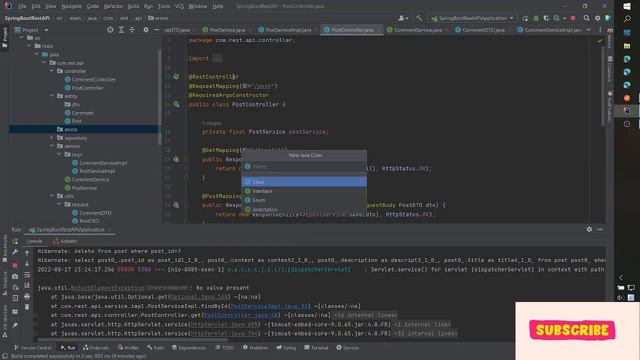The width and height of the screenshot is (640, 360).
Task: Toggle Bookmarks tool window side tab
Action: pos(4,249)
